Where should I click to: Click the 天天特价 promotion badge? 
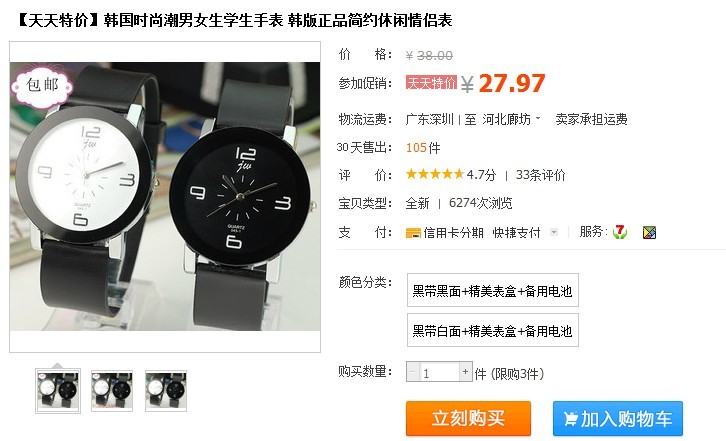coord(431,83)
